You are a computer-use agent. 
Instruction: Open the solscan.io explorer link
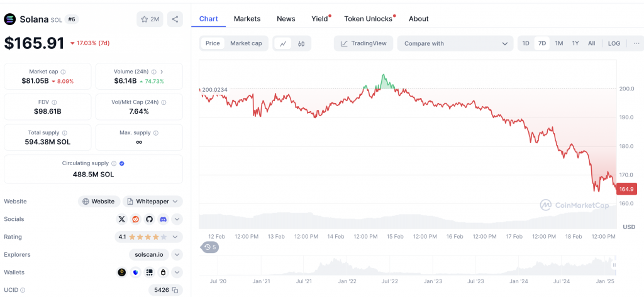click(147, 255)
